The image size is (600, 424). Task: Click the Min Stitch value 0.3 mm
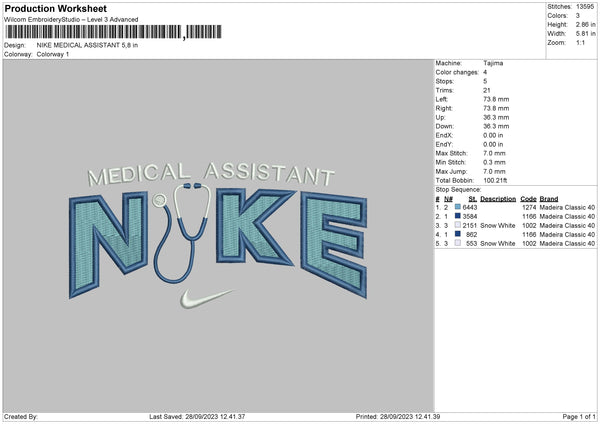click(494, 162)
